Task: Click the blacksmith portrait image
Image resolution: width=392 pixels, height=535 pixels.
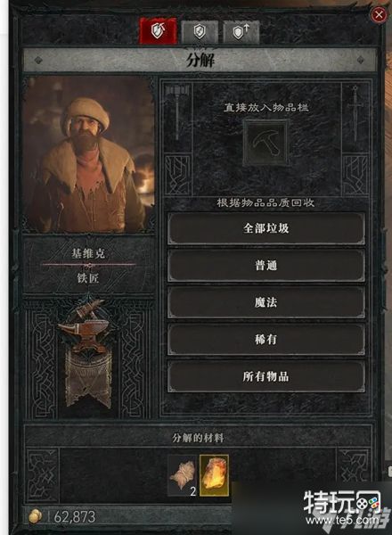Action: coord(88,154)
